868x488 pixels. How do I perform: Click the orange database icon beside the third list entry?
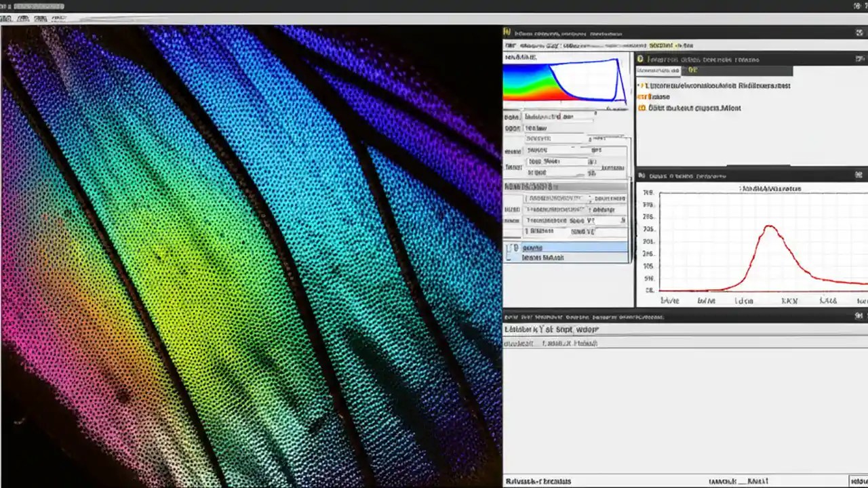coord(642,108)
